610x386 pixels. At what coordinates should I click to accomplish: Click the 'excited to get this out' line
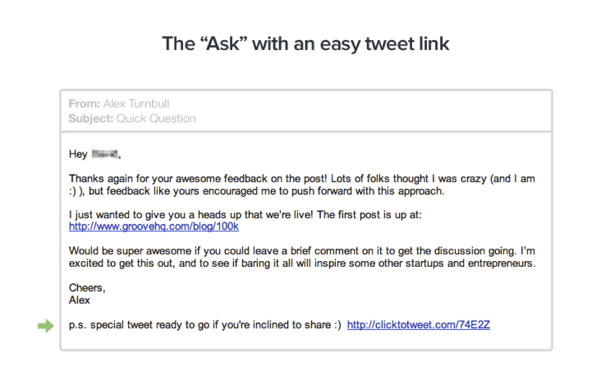[302, 263]
